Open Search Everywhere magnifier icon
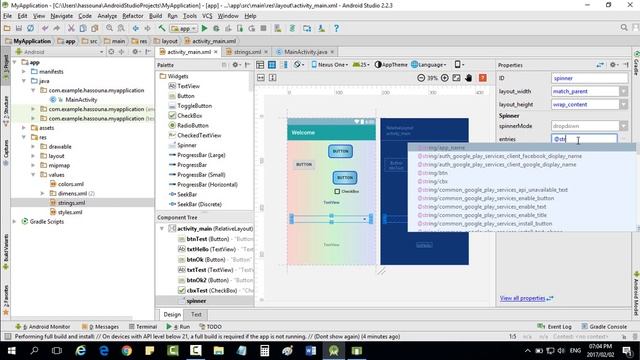Image resolution: width=640 pixels, height=360 pixels. 624,27
